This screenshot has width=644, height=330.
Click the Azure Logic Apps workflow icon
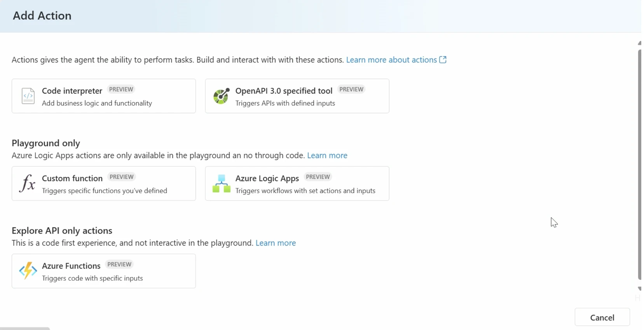point(222,183)
